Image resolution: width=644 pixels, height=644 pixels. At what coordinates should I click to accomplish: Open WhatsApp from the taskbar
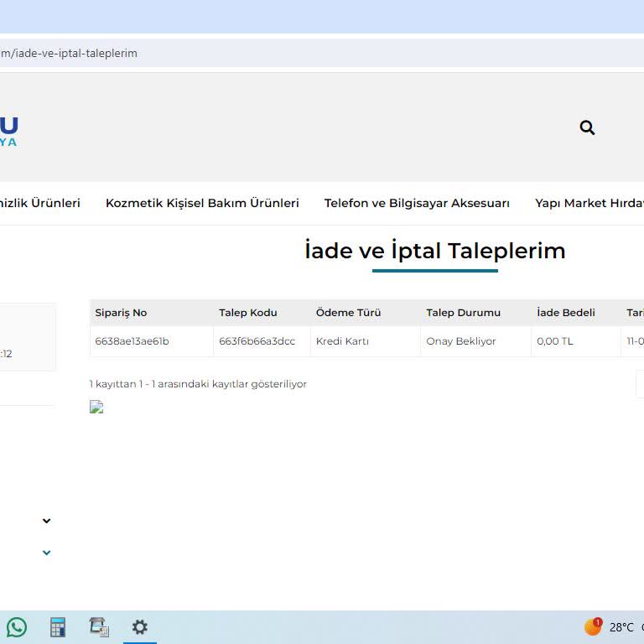point(17,627)
